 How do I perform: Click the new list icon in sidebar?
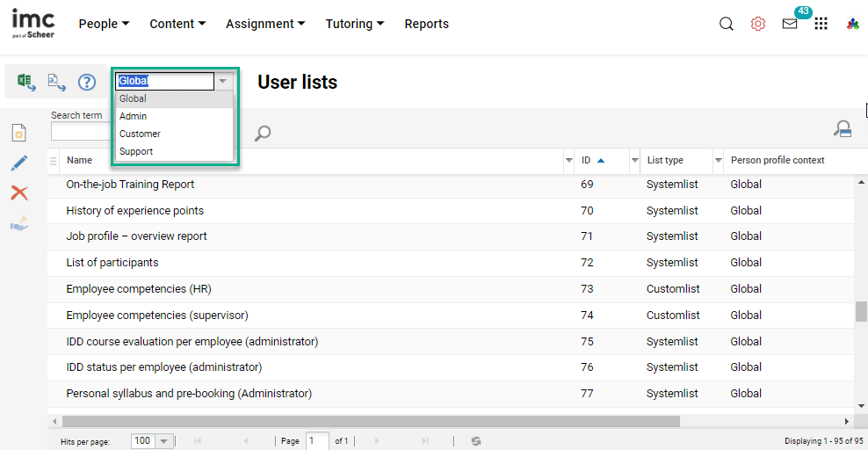pos(18,134)
